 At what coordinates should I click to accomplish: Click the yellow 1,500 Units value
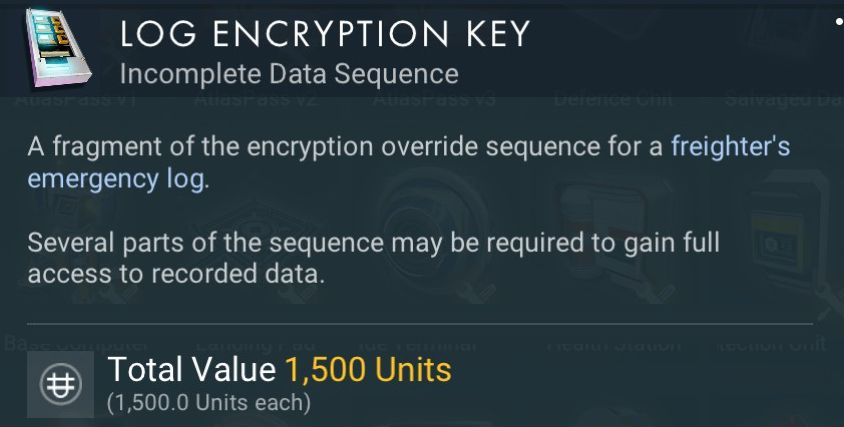tap(367, 370)
